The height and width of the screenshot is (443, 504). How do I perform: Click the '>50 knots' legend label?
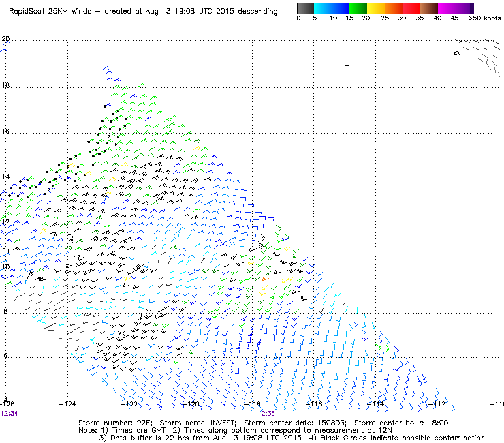pos(484,18)
